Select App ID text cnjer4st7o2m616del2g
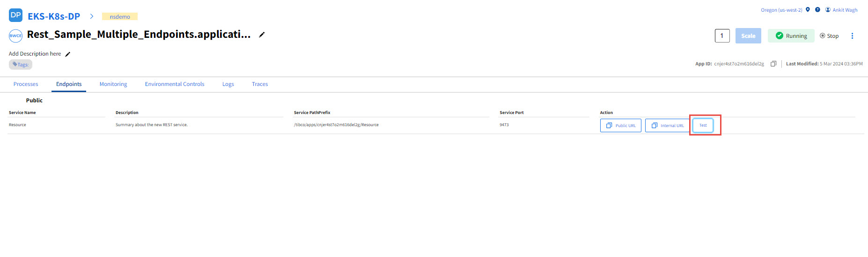 (739, 64)
